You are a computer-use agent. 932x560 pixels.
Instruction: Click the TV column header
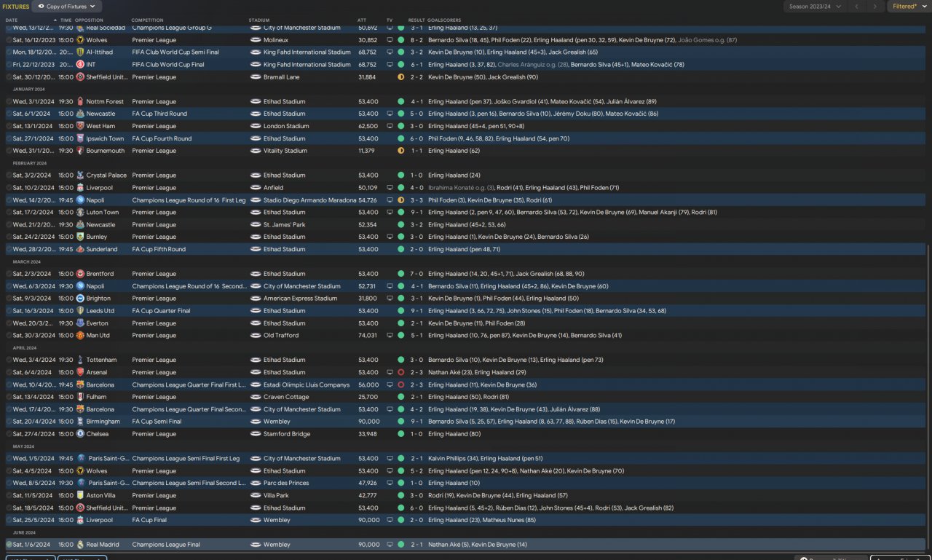point(390,20)
